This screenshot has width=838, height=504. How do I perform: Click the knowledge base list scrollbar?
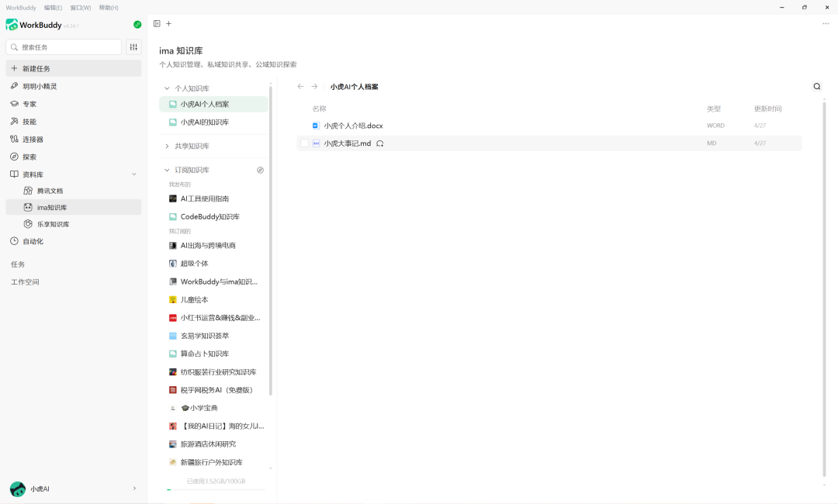(271, 240)
